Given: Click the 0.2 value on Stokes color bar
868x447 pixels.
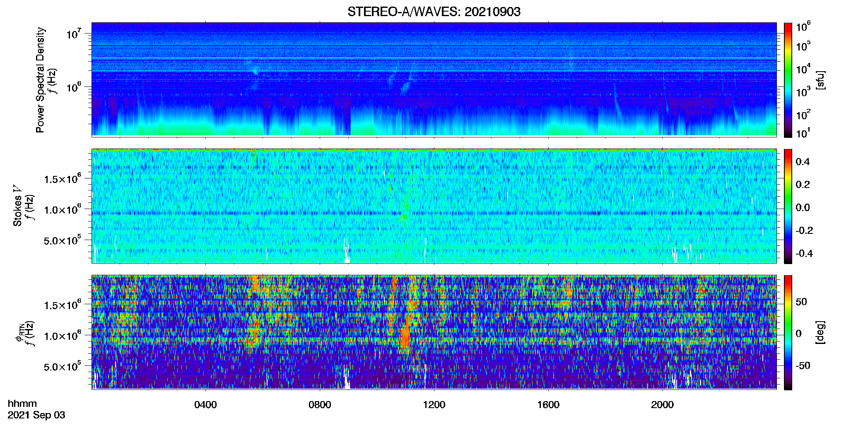Looking at the screenshot, I should [803, 185].
